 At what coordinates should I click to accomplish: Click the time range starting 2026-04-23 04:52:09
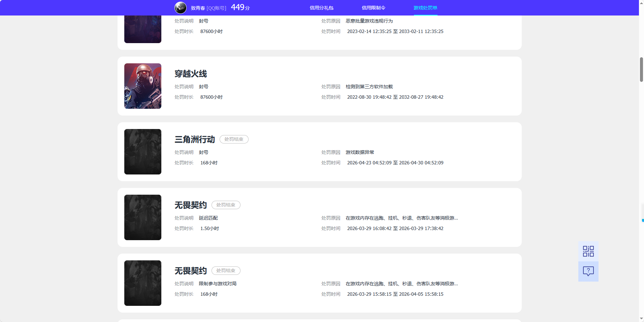click(x=395, y=163)
